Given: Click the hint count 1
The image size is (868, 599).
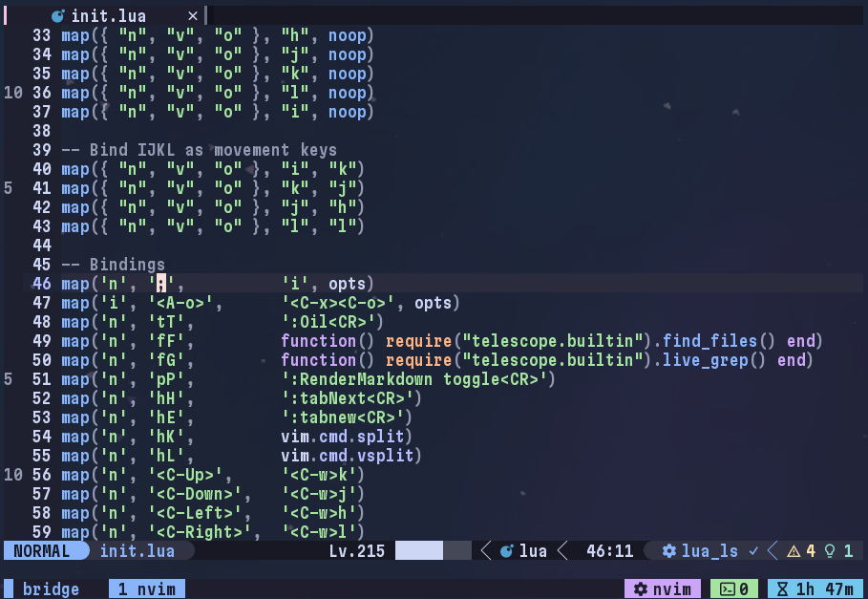Looking at the screenshot, I should tap(848, 551).
